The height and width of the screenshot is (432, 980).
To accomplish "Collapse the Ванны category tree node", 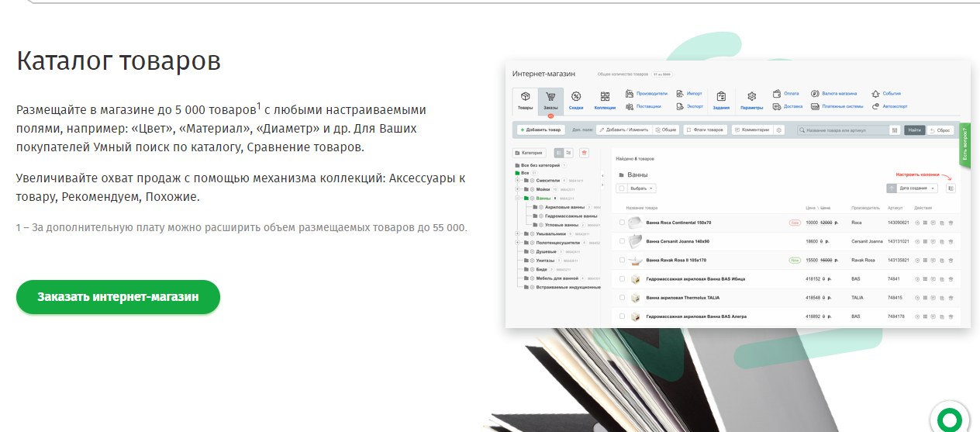I will [517, 199].
